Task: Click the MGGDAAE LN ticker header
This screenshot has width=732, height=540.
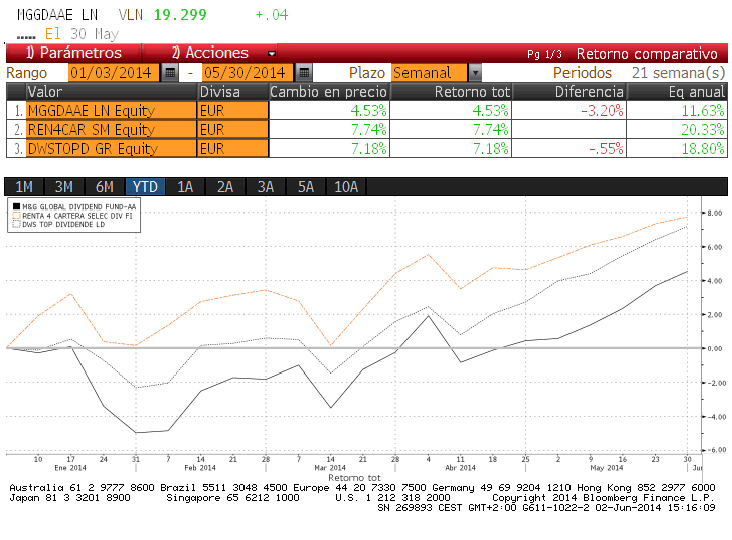Action: click(x=57, y=15)
